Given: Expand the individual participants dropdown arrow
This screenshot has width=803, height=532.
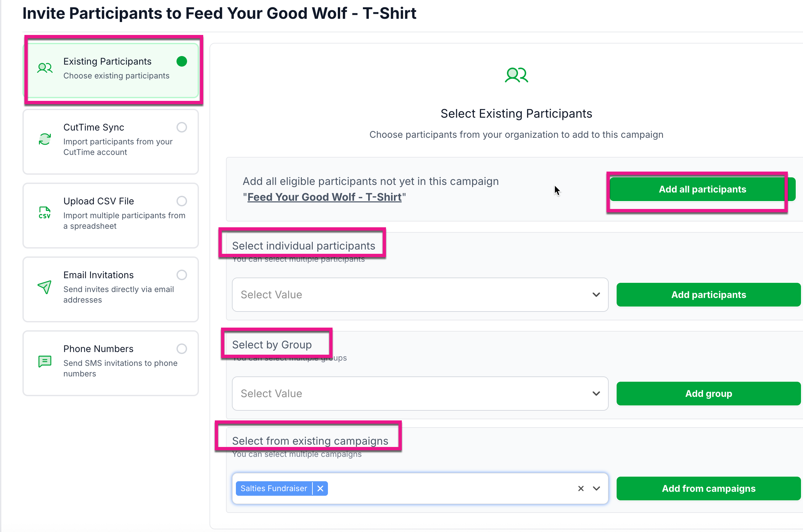Looking at the screenshot, I should (596, 294).
